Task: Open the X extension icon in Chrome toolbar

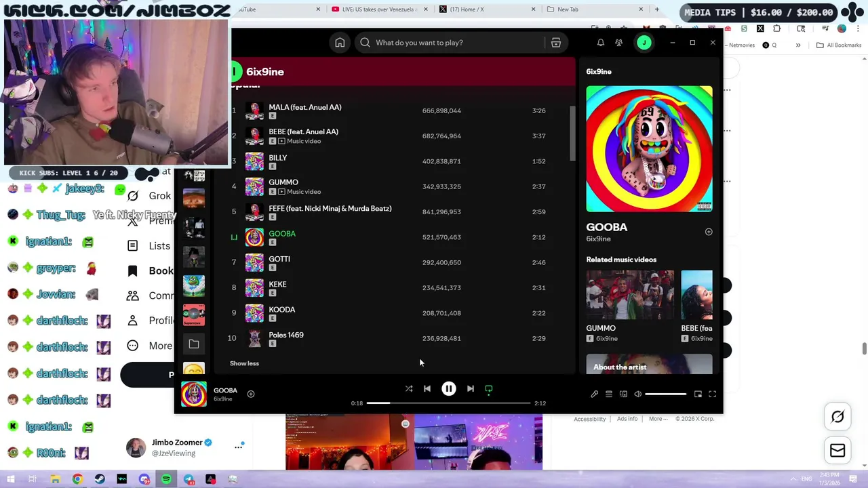Action: 760,28
